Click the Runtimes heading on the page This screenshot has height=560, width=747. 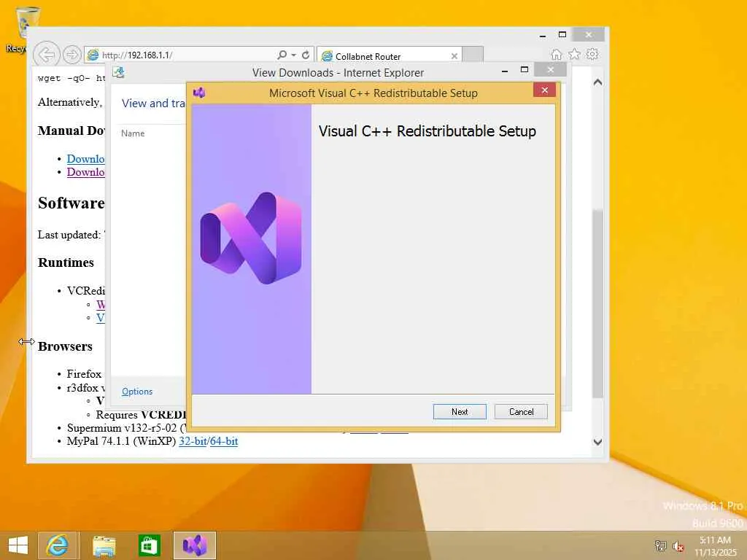66,262
